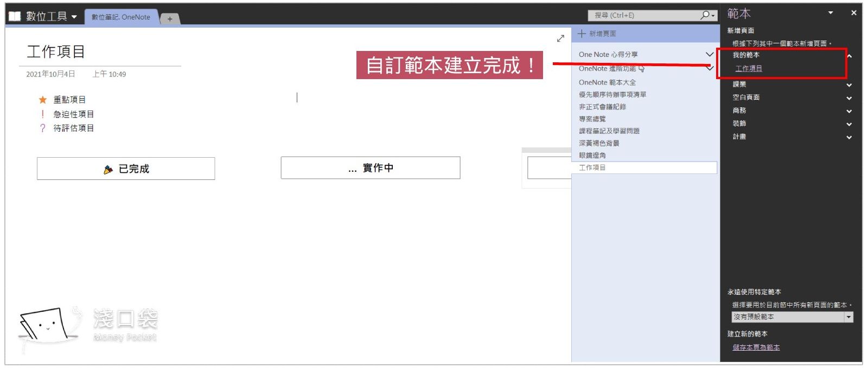Open the 範本 pane options dropdown arrow
The height and width of the screenshot is (368, 868).
tap(831, 12)
